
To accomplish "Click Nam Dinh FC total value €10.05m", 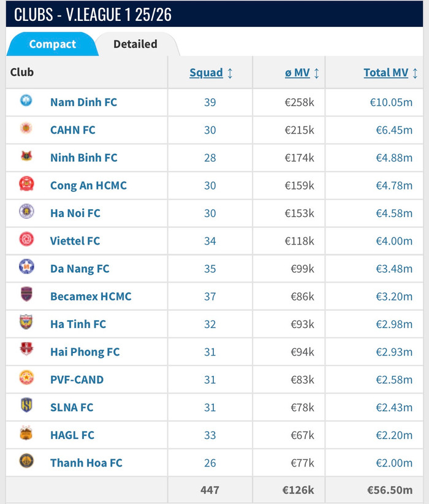I will click(x=391, y=102).
